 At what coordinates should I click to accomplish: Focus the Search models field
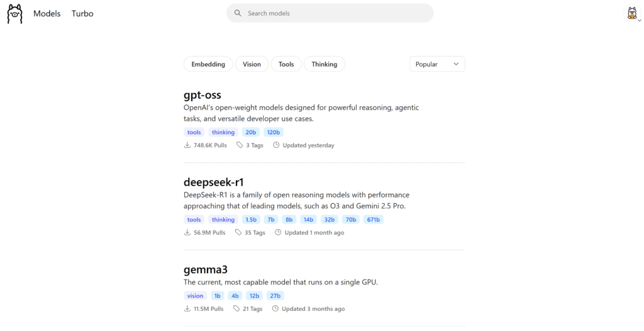click(333, 13)
